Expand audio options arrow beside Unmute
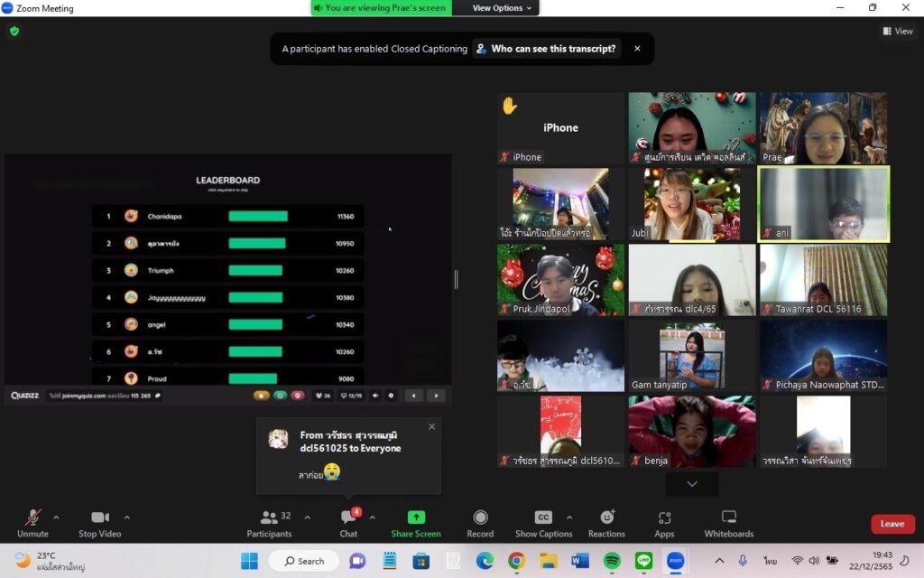 (x=56, y=517)
